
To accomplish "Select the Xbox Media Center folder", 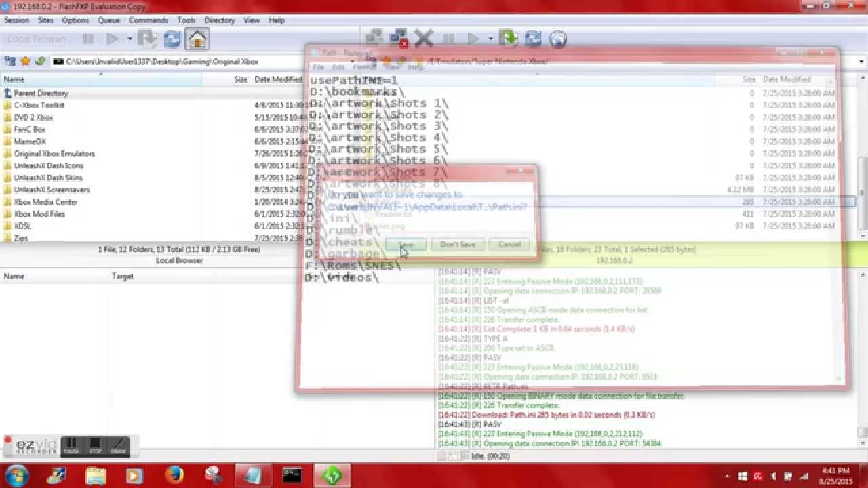I will [x=45, y=202].
